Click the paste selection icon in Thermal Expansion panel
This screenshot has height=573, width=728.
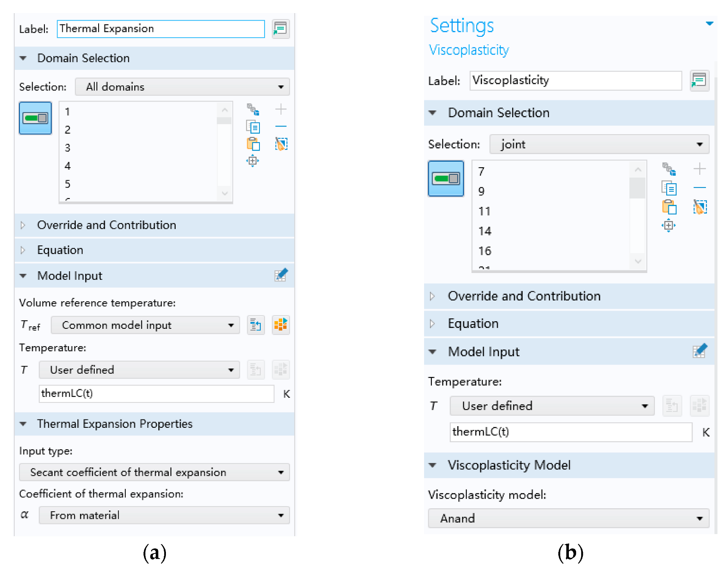pyautogui.click(x=253, y=144)
